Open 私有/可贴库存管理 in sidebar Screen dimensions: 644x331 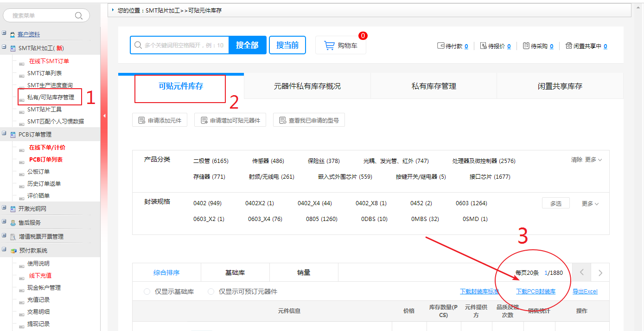click(51, 97)
